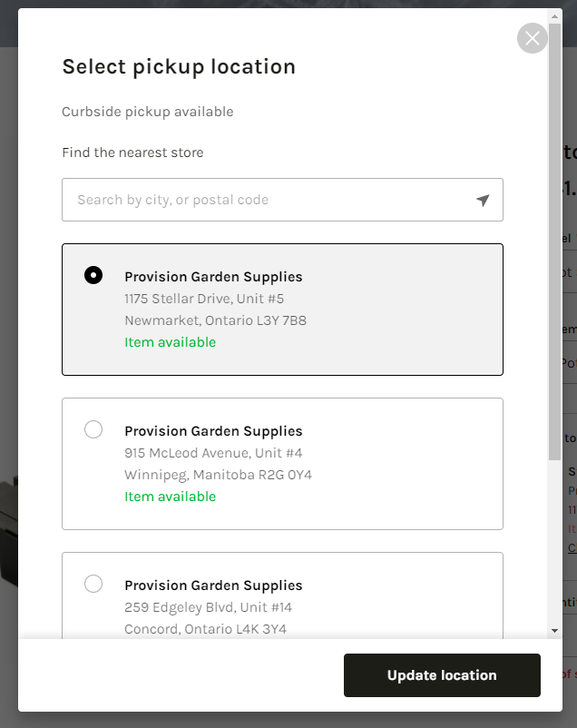
Task: Click 'Item available' under the Winnipeg store
Action: coord(170,497)
